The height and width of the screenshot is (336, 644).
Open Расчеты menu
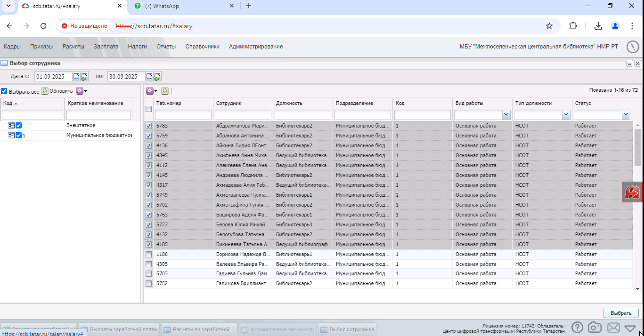click(73, 47)
